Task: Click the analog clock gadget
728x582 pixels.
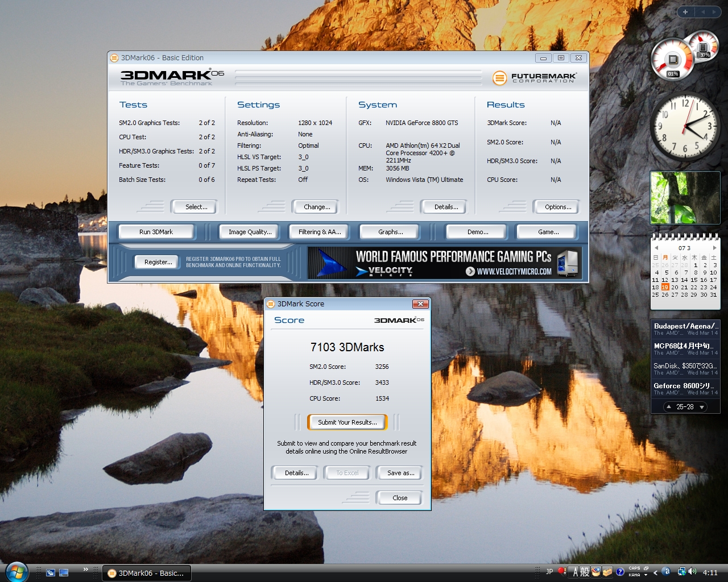Action: (x=685, y=127)
